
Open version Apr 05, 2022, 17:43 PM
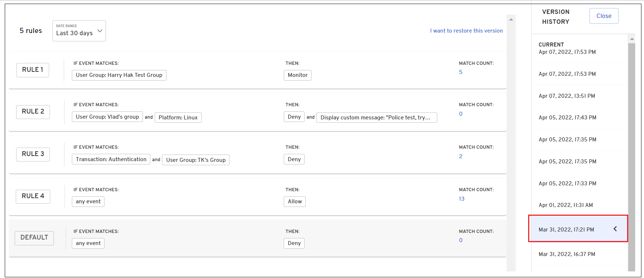coord(567,118)
